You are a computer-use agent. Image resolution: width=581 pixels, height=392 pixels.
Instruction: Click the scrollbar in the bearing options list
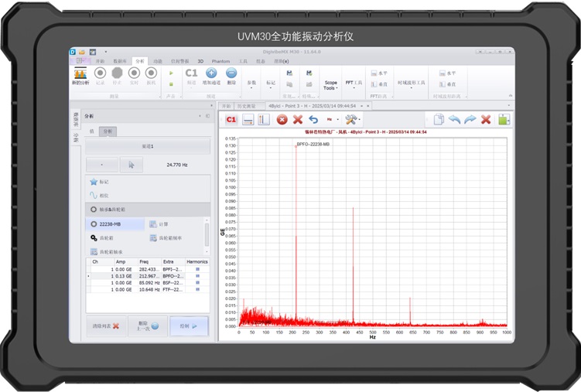tap(207, 235)
